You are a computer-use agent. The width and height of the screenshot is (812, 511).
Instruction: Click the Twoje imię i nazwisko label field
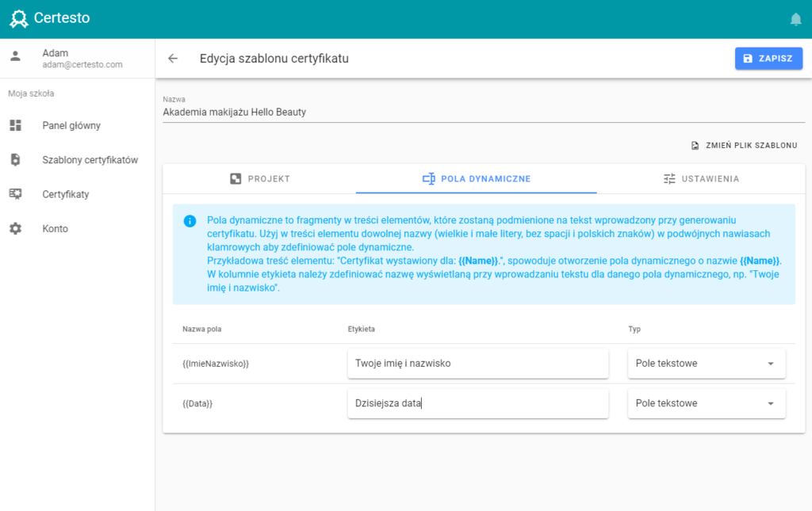[x=478, y=364]
